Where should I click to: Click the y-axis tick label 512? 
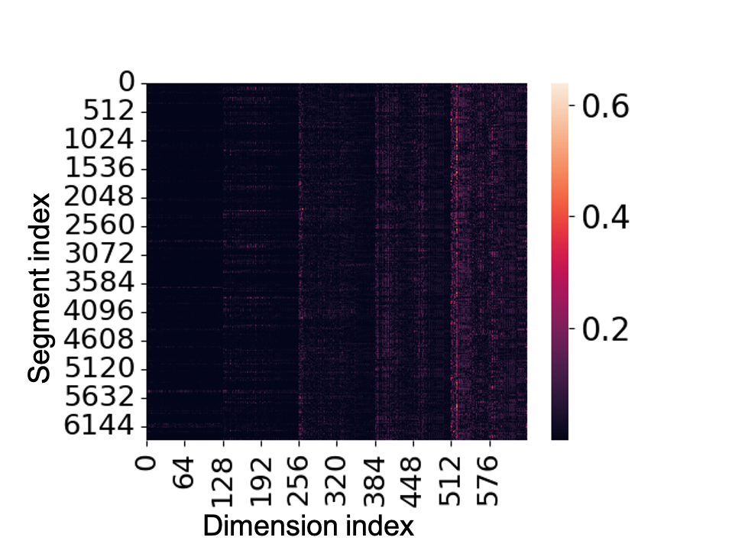[109, 111]
